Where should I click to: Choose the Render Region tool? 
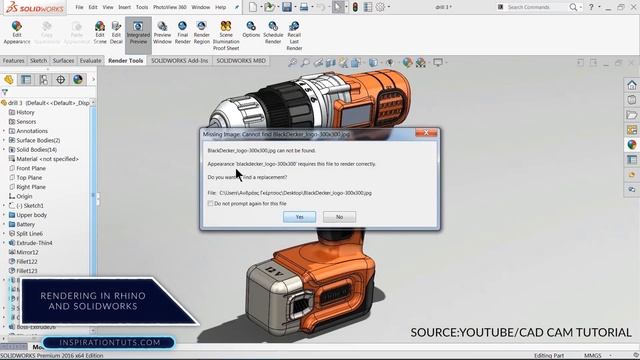coord(201,32)
